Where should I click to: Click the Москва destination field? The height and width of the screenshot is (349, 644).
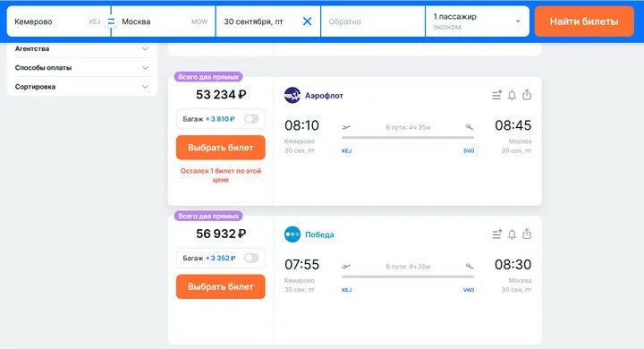click(x=165, y=21)
